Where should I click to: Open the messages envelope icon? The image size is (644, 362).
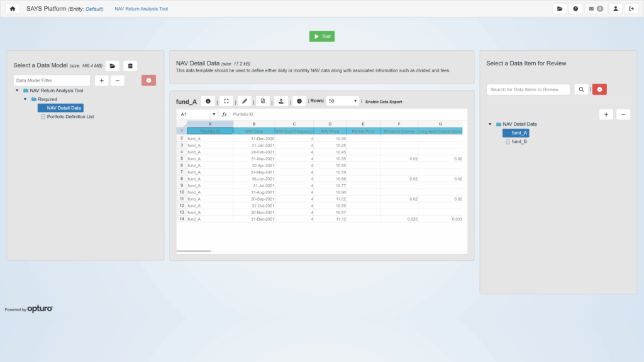pos(595,9)
